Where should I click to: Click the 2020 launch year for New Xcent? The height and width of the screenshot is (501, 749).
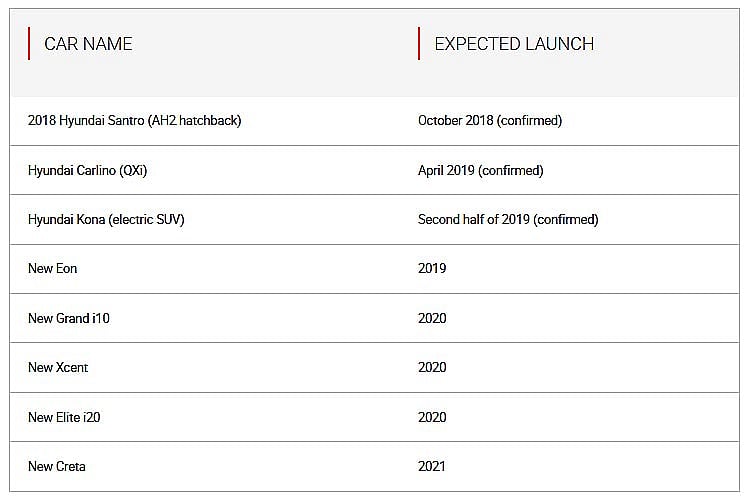[432, 368]
